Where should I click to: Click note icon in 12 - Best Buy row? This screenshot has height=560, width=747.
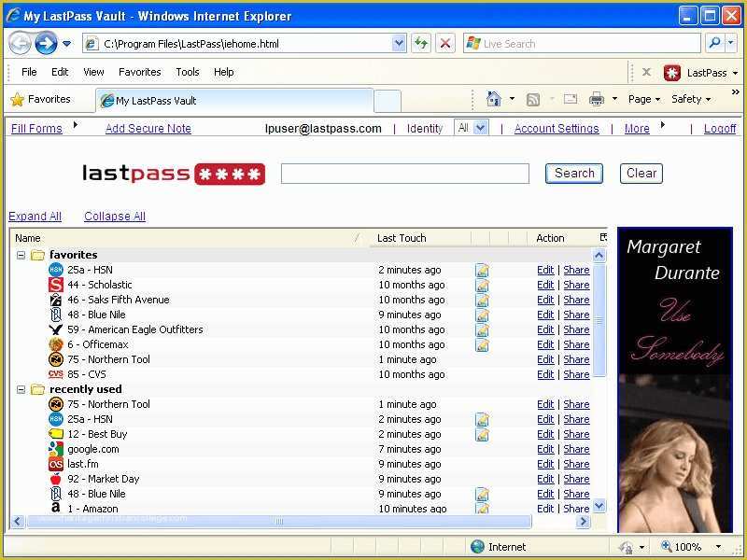click(482, 434)
